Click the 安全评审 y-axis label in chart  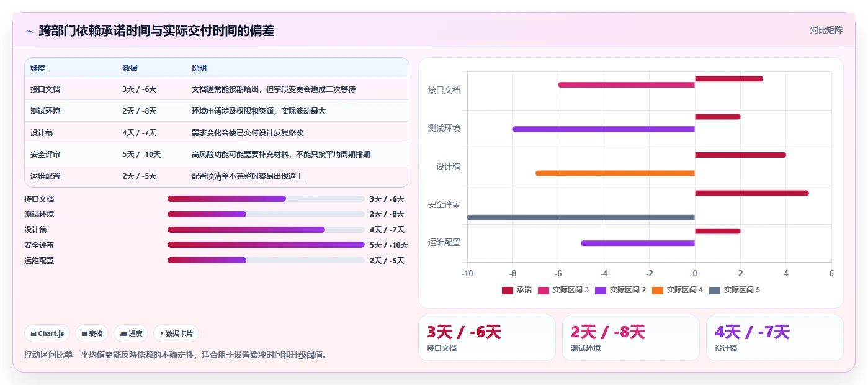pyautogui.click(x=444, y=204)
